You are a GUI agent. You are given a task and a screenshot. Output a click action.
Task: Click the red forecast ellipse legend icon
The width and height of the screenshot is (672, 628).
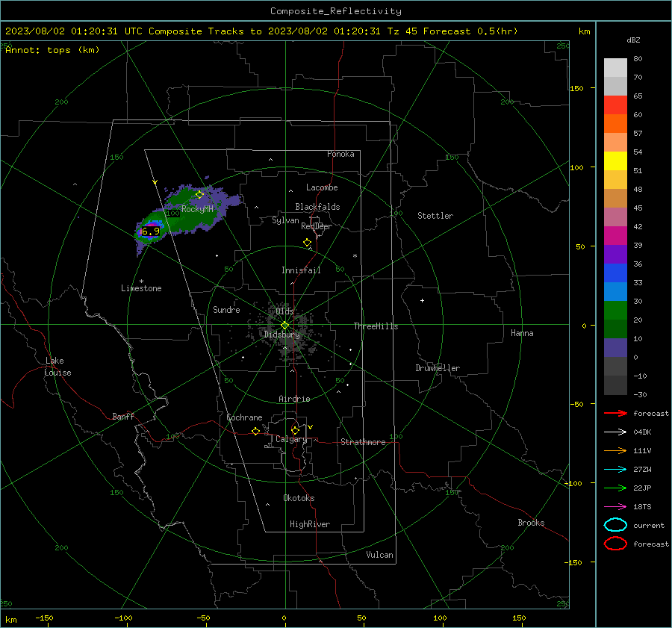pos(615,544)
